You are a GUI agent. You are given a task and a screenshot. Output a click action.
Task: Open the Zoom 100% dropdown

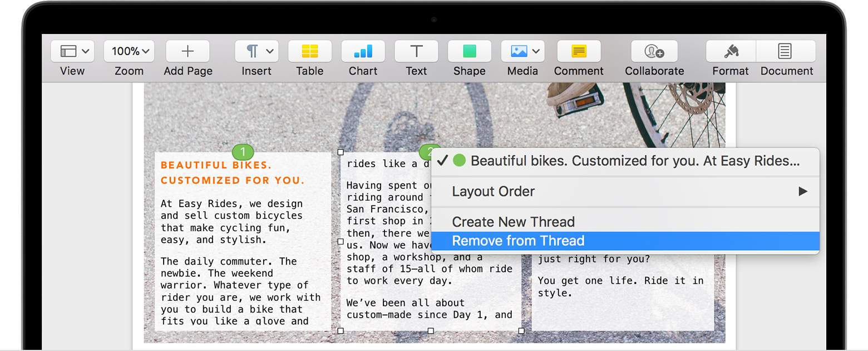click(129, 51)
